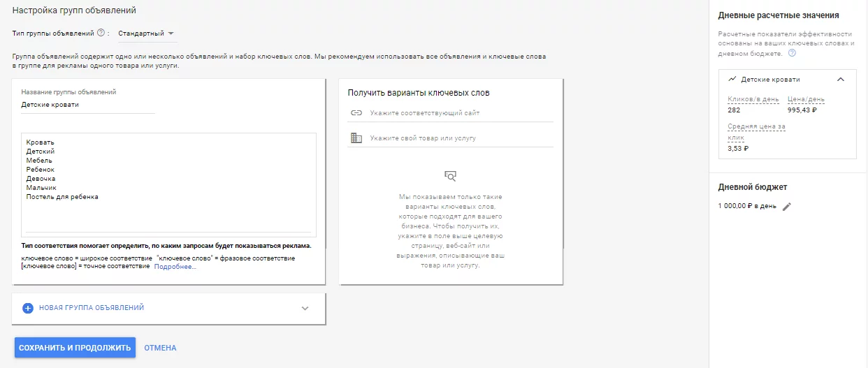The width and height of the screenshot is (868, 368).
Task: Click the Дневной бюджет heading
Action: (x=753, y=187)
